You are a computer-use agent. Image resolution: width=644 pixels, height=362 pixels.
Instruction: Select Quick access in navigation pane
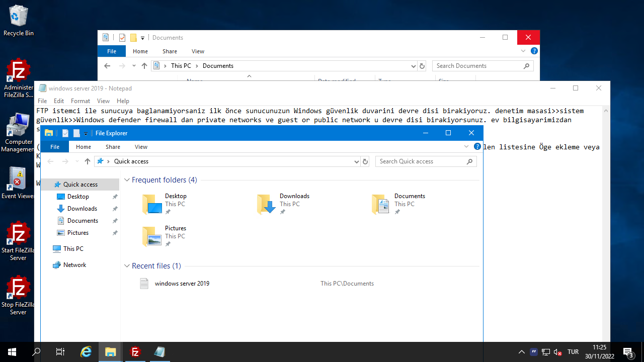pos(80,185)
